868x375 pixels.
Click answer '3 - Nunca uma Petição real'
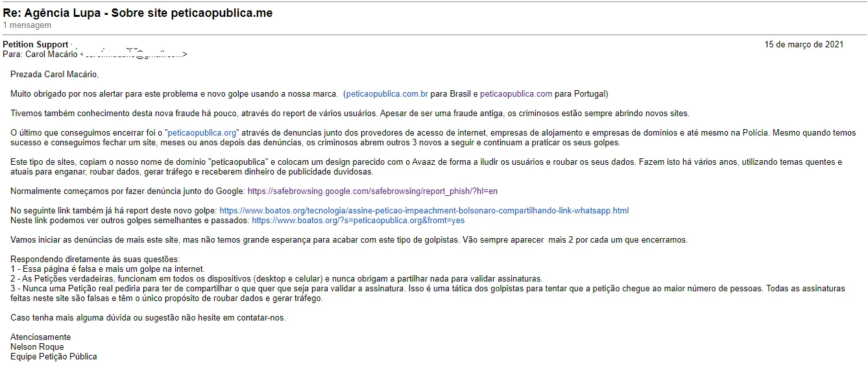(428, 293)
